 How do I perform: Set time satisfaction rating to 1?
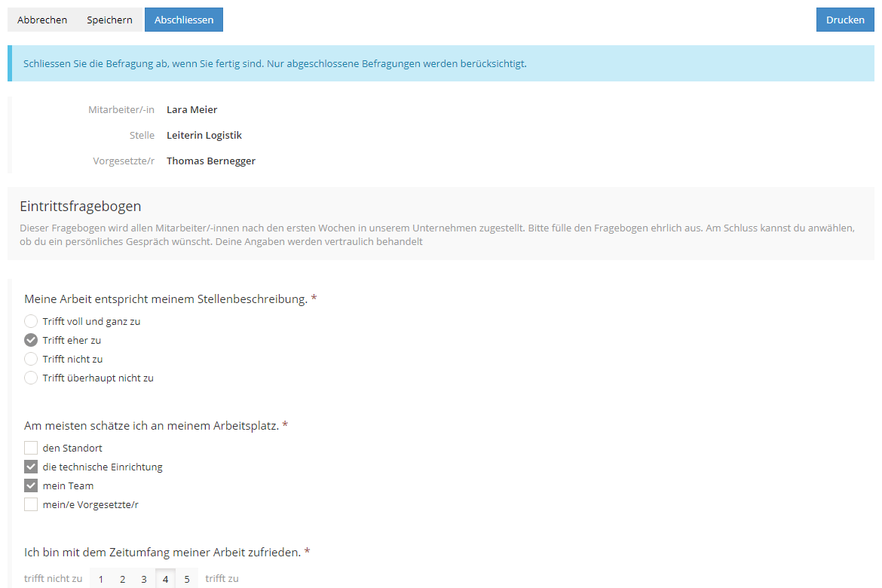tap(101, 579)
